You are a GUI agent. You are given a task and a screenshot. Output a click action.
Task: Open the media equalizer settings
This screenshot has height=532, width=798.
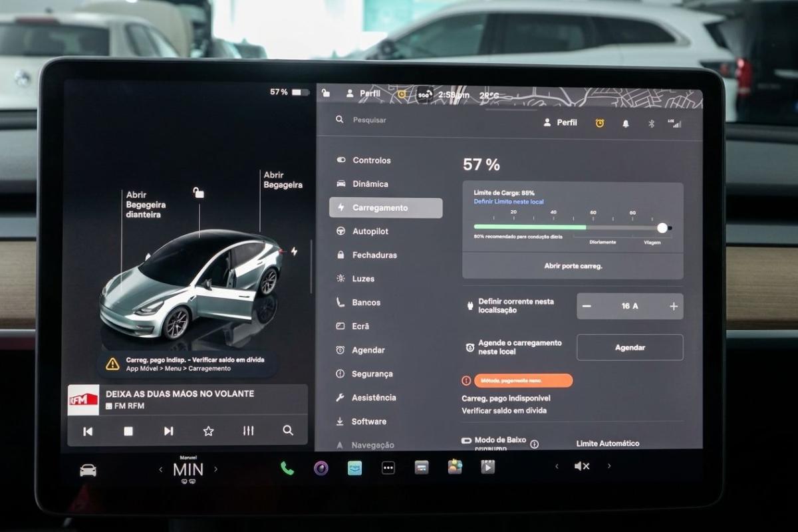coord(248,430)
